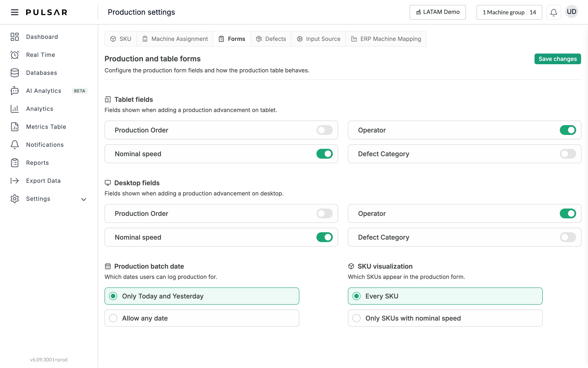The image size is (588, 368).
Task: Click the Analytics bar chart icon
Action: [x=14, y=109]
